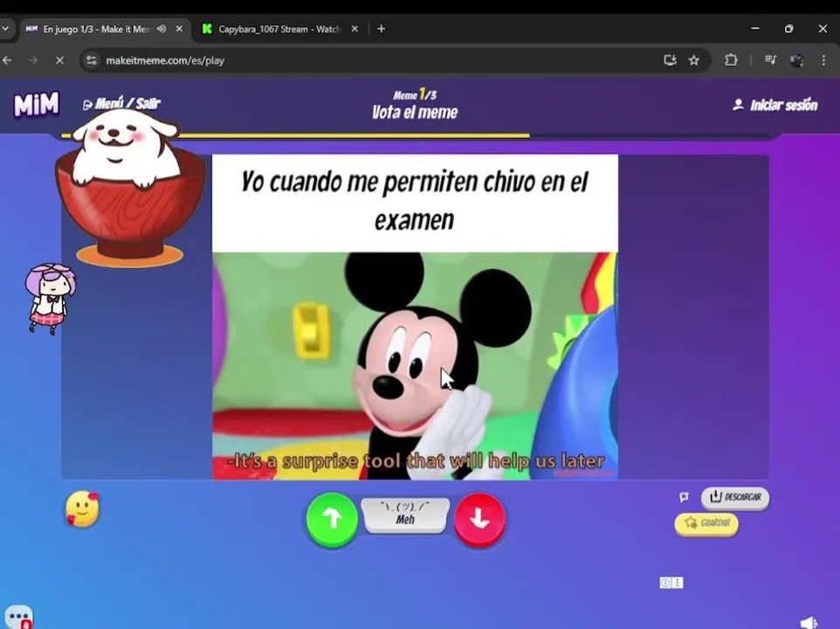The image size is (840, 629).
Task: Click the address bar URL makeitmeme.com/es/play
Action: (x=165, y=60)
